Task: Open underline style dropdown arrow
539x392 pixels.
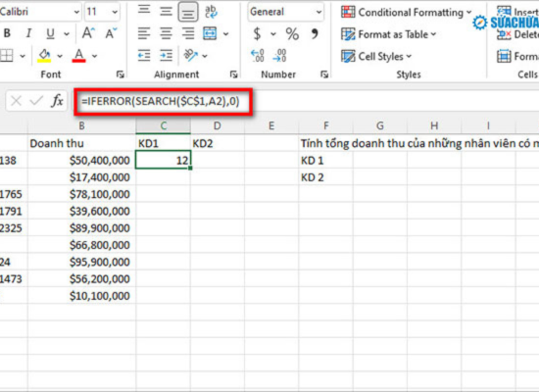Action: pyautogui.click(x=67, y=33)
